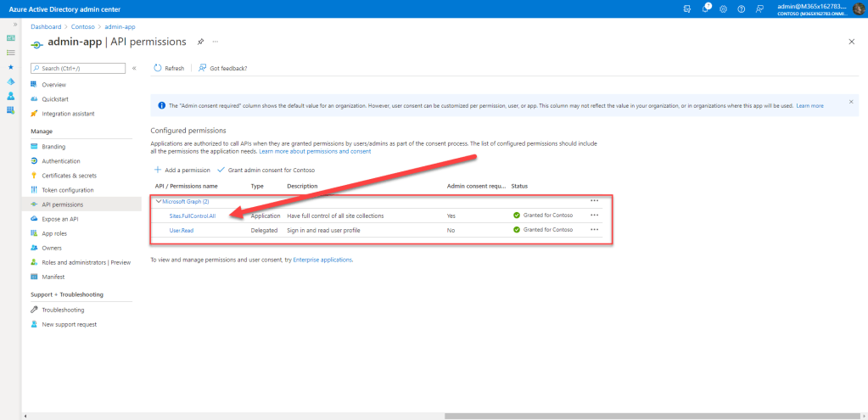Viewport: 868px width, 420px height.
Task: Click the help question mark icon
Action: pos(742,8)
